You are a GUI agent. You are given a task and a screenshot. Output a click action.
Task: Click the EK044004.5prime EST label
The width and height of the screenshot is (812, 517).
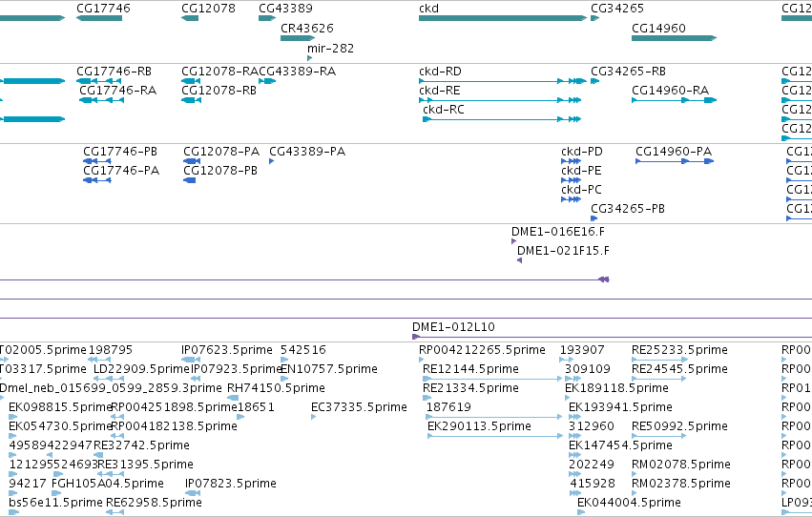click(629, 503)
